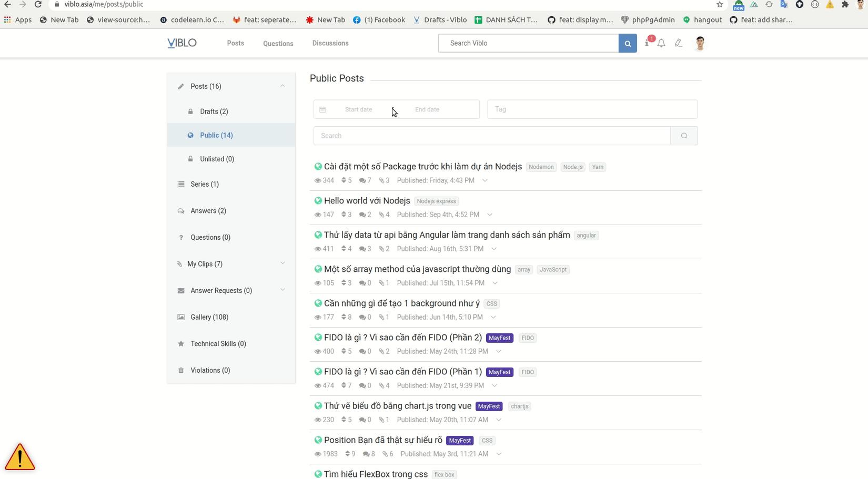Go back with browser back arrow

pyautogui.click(x=7, y=4)
